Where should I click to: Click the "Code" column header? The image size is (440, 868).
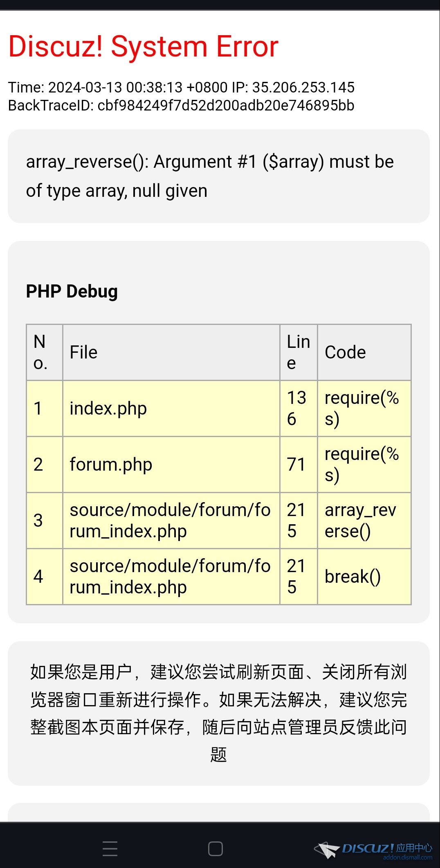[x=364, y=352]
